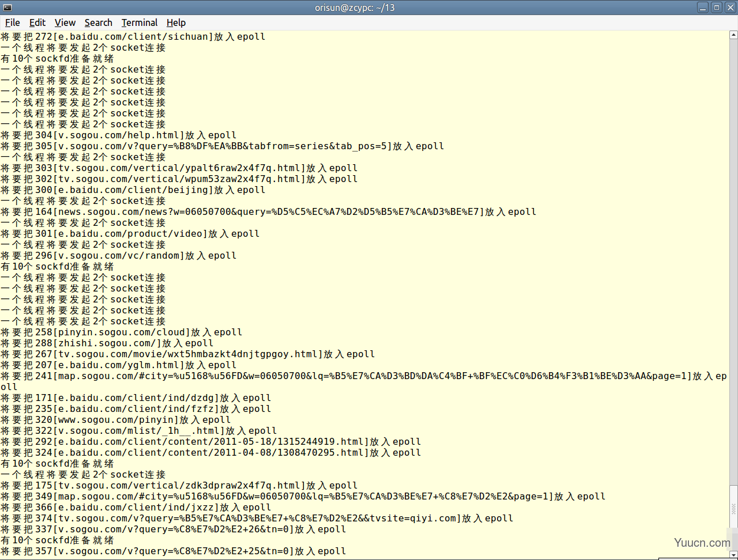
Task: Open the Terminal menu
Action: click(140, 22)
